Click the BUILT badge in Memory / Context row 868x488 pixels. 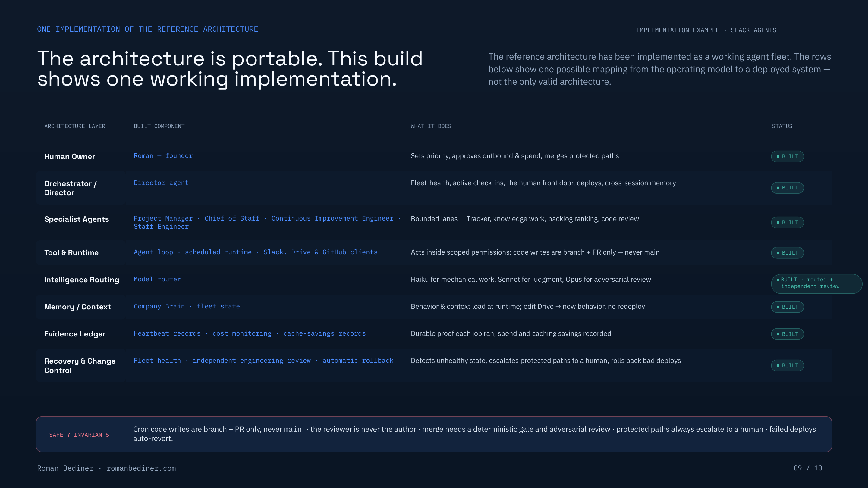pyautogui.click(x=787, y=307)
